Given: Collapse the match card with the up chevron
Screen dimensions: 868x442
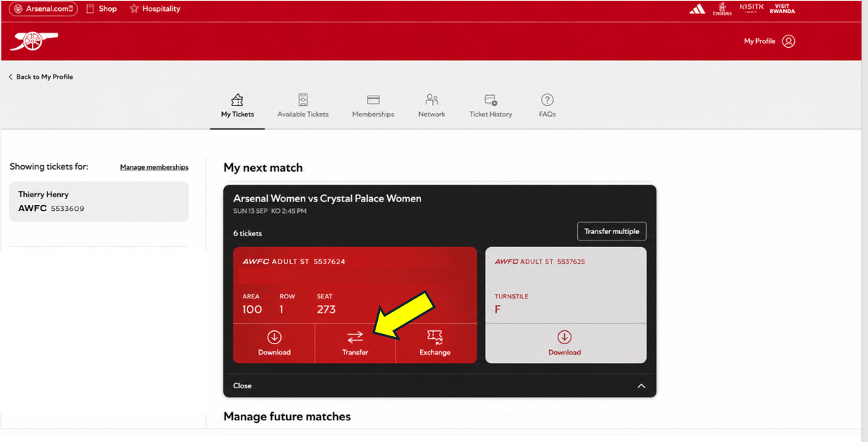Looking at the screenshot, I should (641, 386).
